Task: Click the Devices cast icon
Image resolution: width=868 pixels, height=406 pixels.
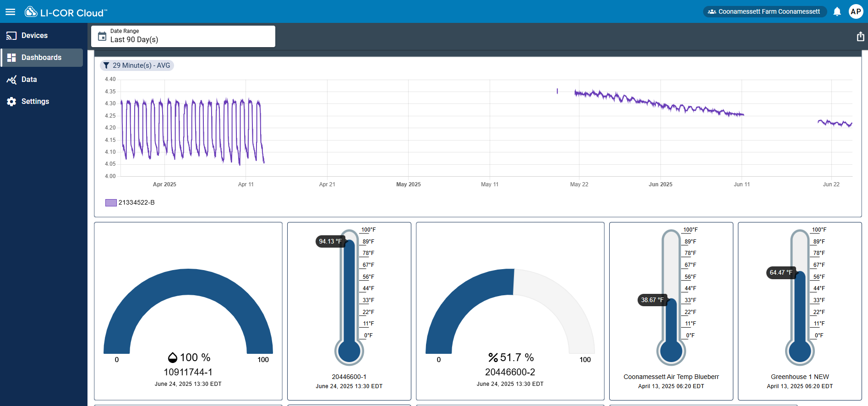Action: (11, 36)
